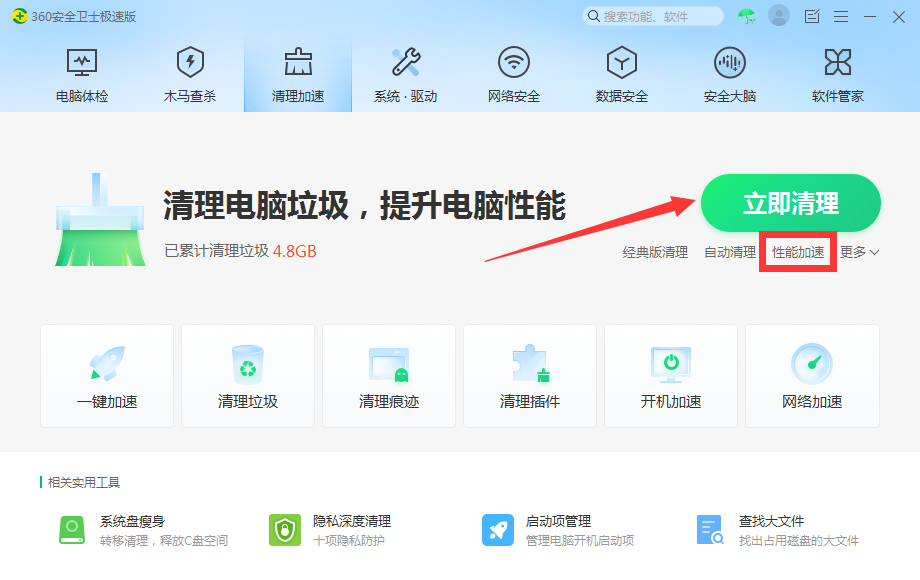
Task: Minimize the 360 window
Action: [870, 16]
